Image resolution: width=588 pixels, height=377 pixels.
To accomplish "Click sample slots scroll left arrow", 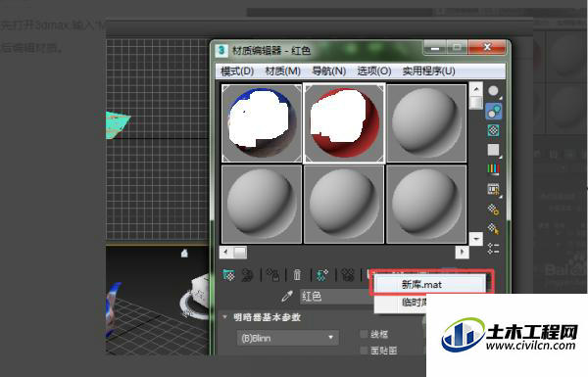I will coord(225,253).
